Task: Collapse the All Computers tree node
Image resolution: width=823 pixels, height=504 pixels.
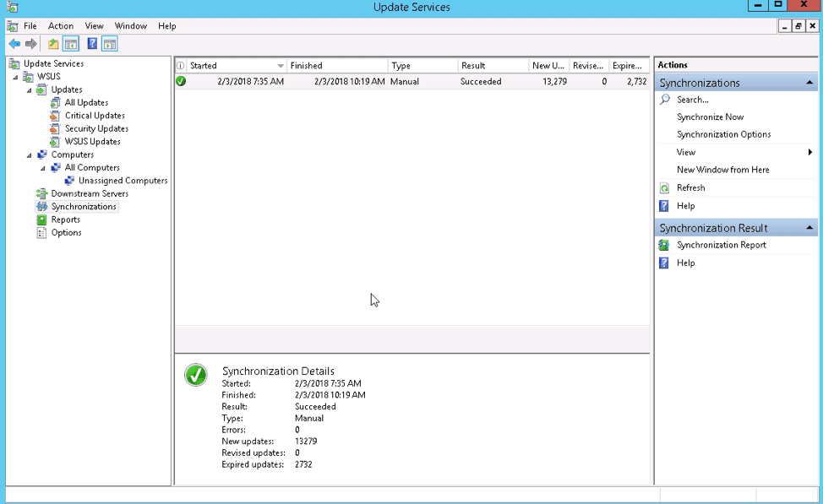Action: tap(43, 168)
